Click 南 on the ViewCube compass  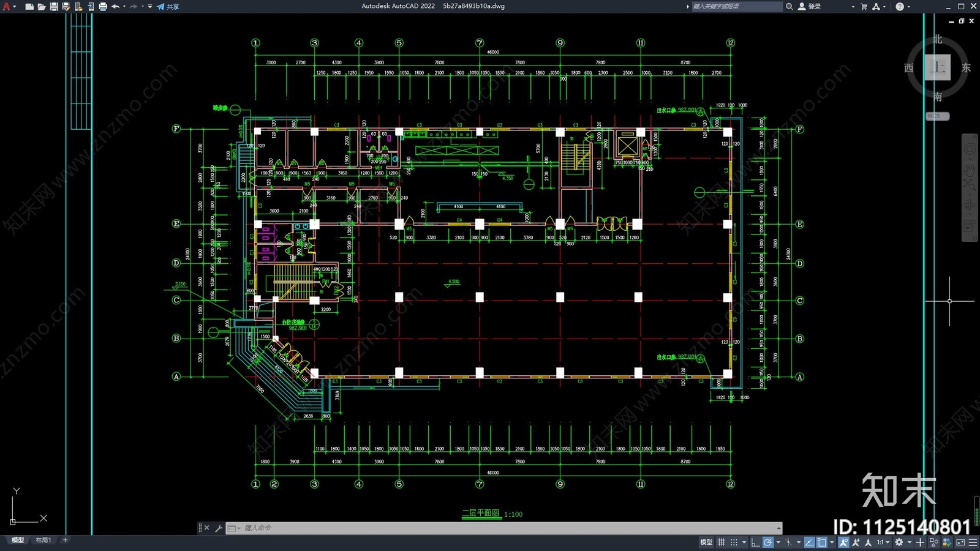click(938, 96)
